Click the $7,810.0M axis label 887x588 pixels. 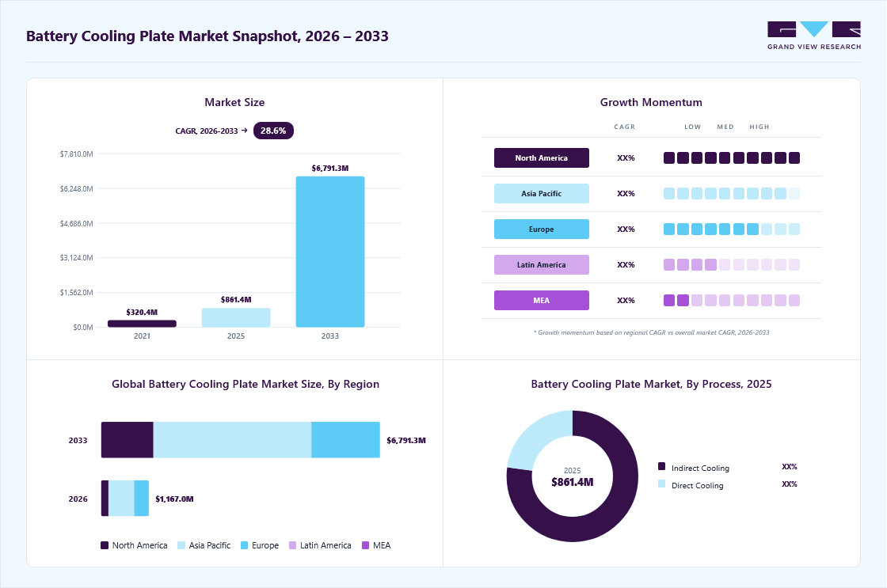tap(76, 154)
